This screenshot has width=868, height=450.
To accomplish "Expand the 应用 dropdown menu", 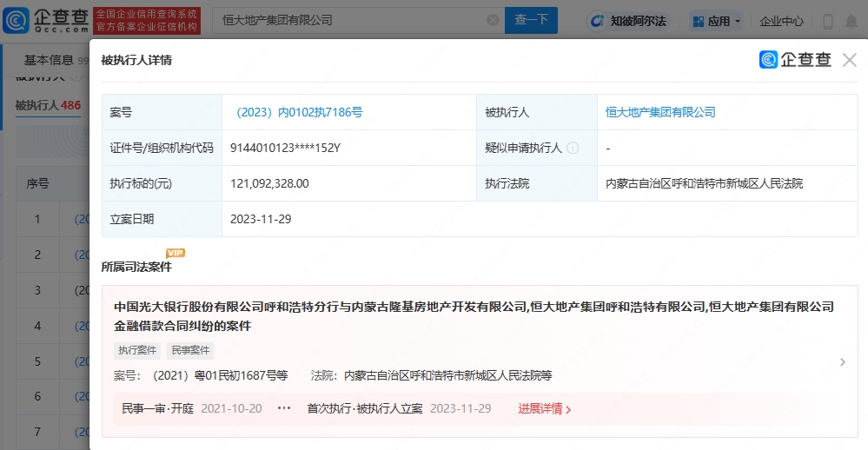I will pyautogui.click(x=717, y=21).
